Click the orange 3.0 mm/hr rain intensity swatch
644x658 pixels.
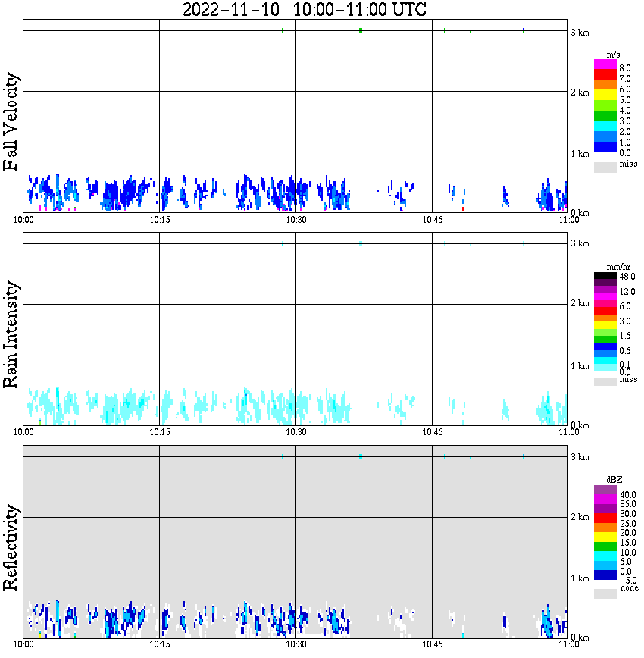coord(605,318)
